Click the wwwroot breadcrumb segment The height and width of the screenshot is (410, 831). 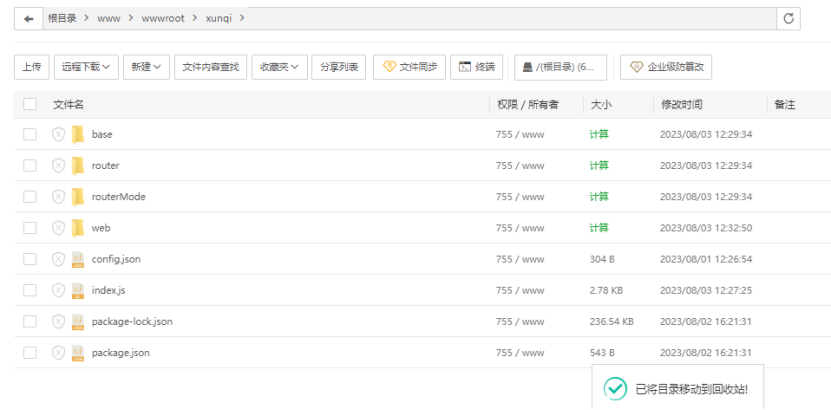click(x=162, y=18)
